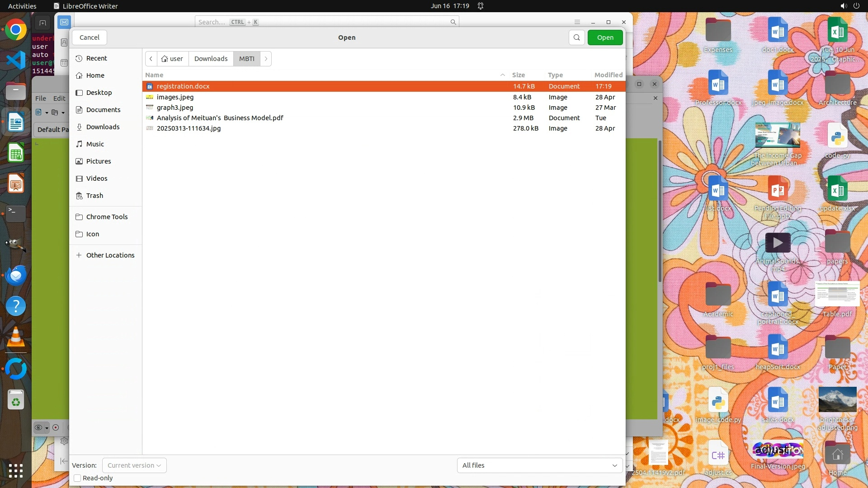This screenshot has width=868, height=488.
Task: Click the green Open button
Action: pyautogui.click(x=605, y=38)
